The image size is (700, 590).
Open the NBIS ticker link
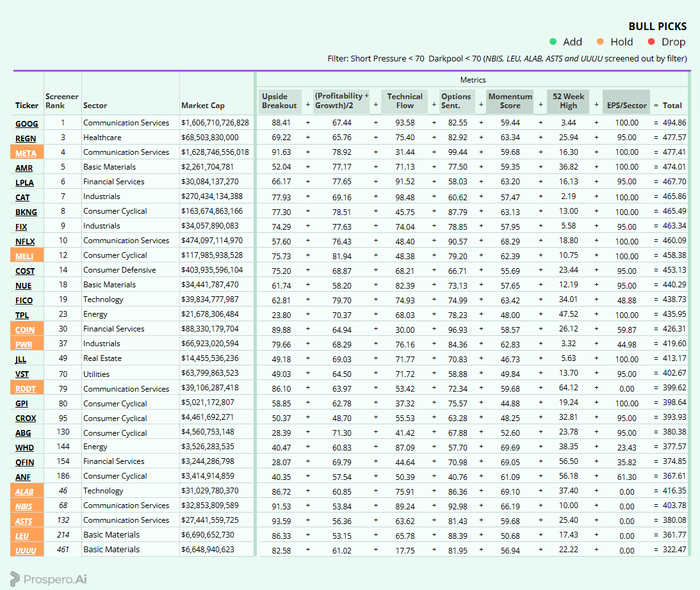pos(24,506)
